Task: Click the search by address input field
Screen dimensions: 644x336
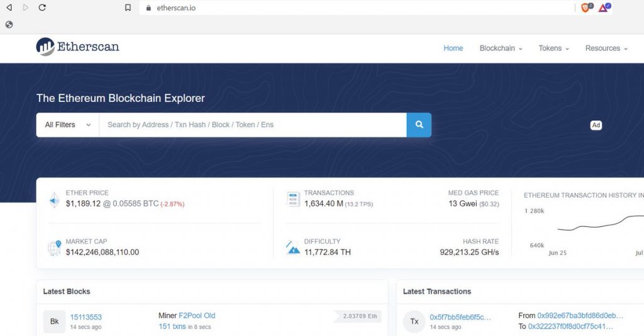Action: tap(253, 125)
